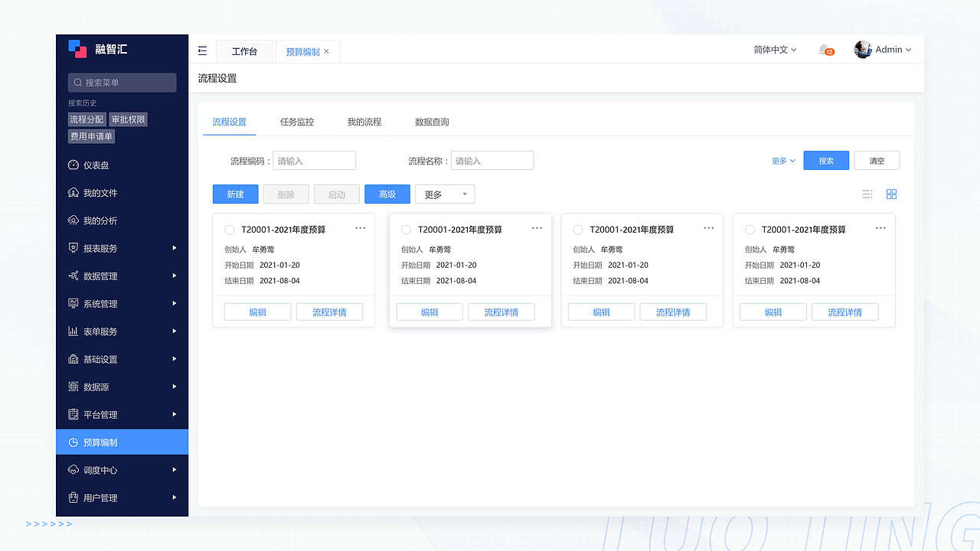
Task: Click 流程详情 on the fourth card
Action: [x=845, y=312]
